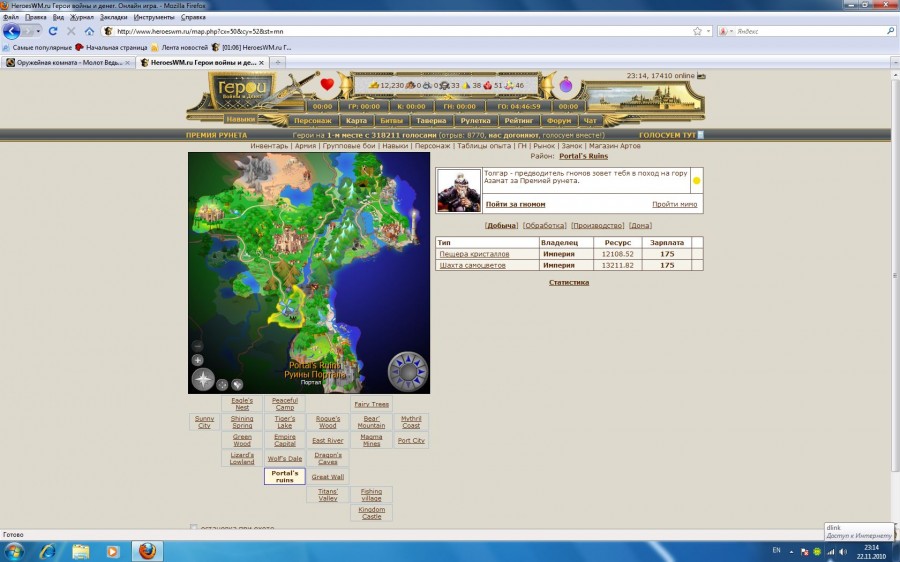Open the Карта game menu button
The height and width of the screenshot is (562, 900).
click(x=356, y=121)
